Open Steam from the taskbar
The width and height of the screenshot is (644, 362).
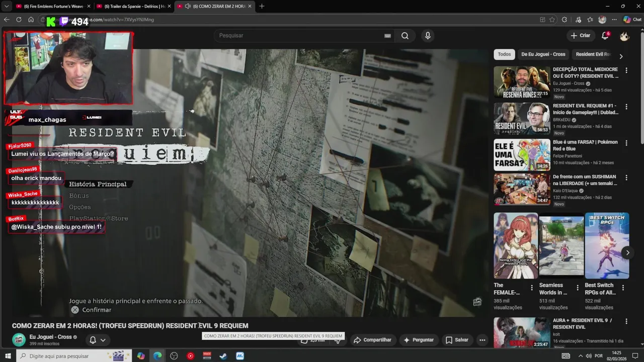223,356
